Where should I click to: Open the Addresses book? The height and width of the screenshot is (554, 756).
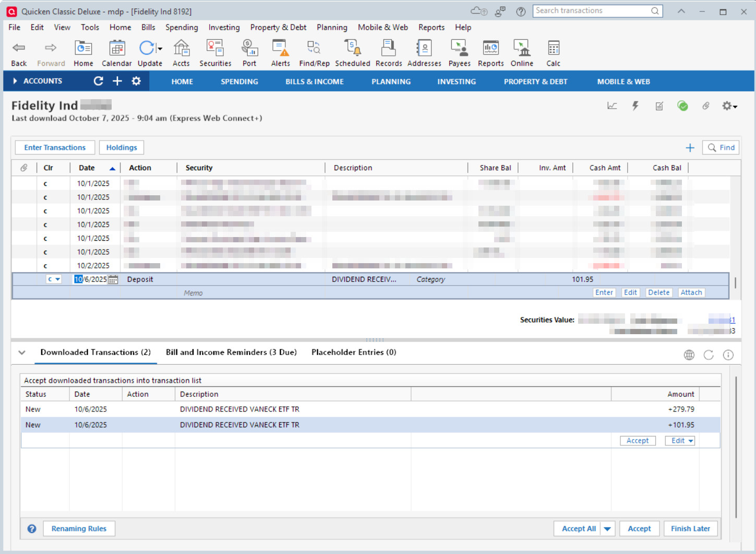tap(424, 53)
